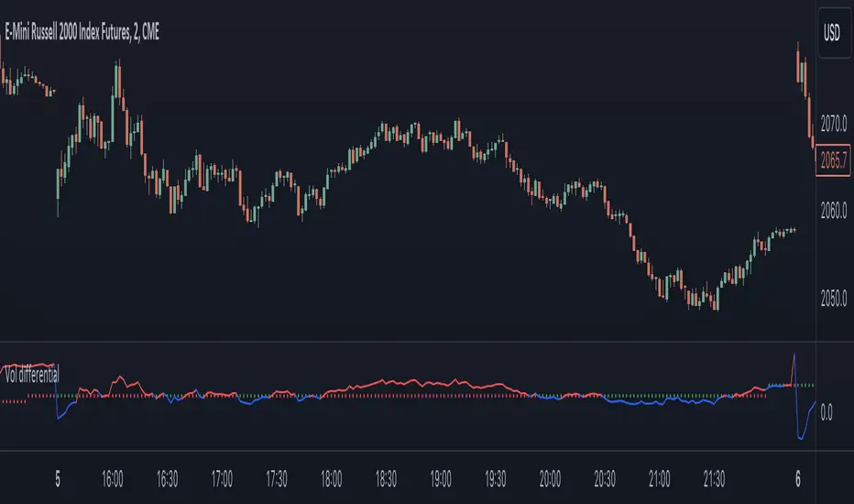Image resolution: width=854 pixels, height=504 pixels.
Task: Click the date 5 label on time axis
Action: coord(58,479)
